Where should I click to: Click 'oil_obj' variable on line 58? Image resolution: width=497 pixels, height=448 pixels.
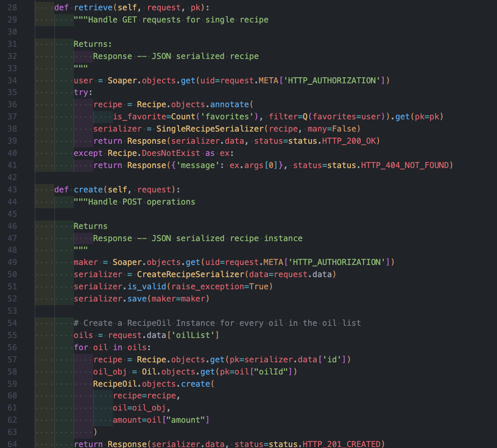tap(110, 371)
